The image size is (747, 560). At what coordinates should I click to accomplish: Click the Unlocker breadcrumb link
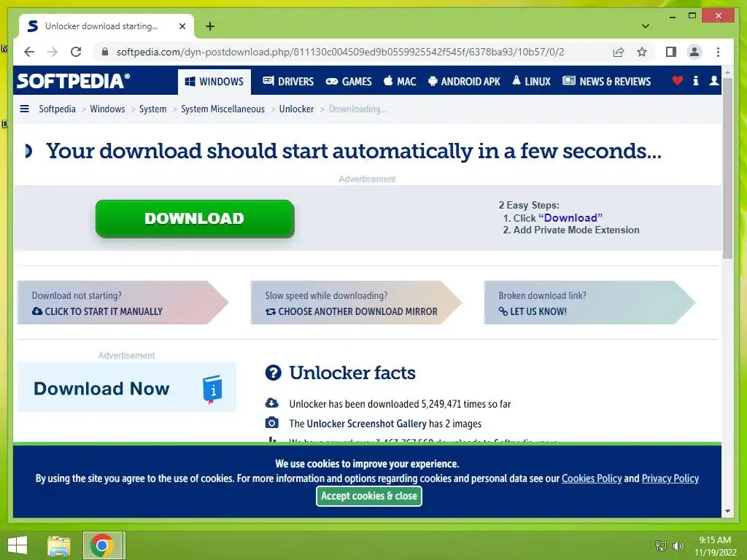tap(296, 109)
